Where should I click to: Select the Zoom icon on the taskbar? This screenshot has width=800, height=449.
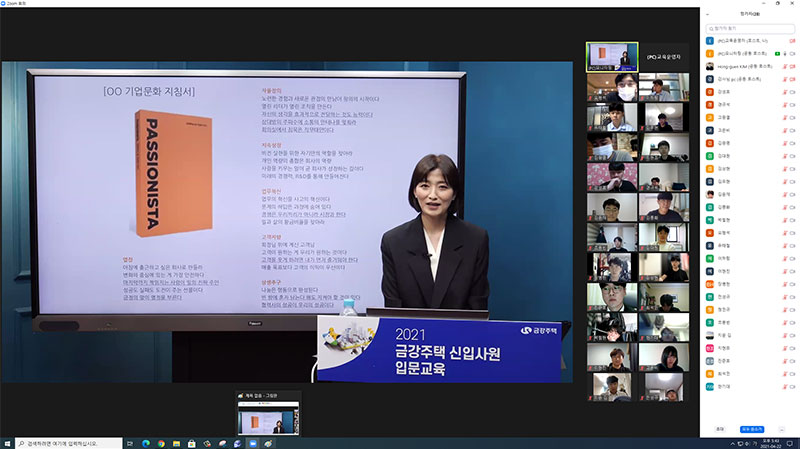click(253, 443)
